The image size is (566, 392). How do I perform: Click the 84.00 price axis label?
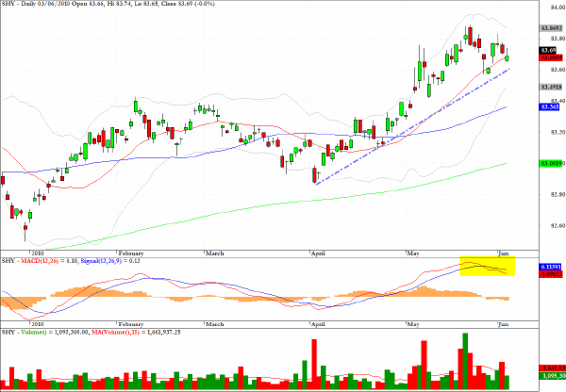coord(558,8)
